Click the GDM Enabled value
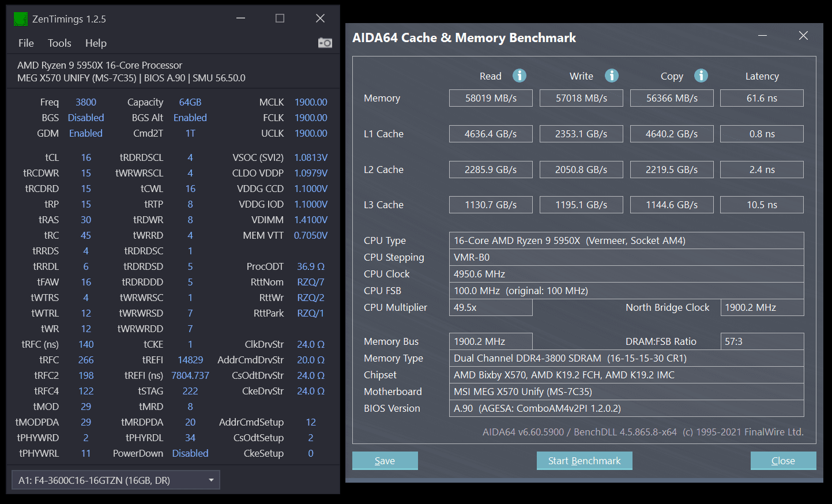The image size is (832, 504). pos(86,133)
